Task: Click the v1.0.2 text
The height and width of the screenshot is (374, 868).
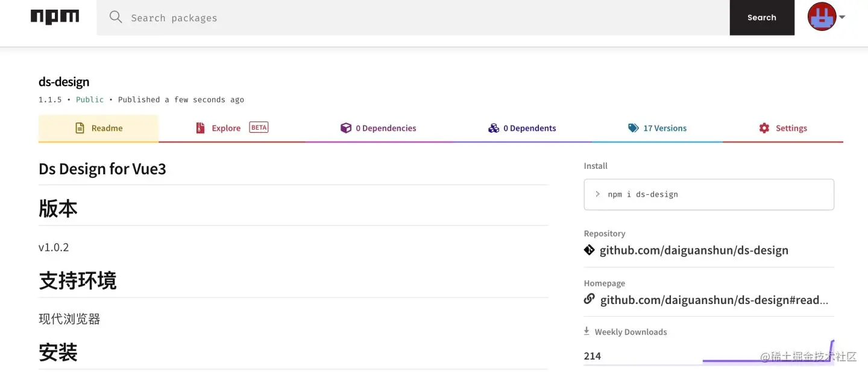Action: coord(54,247)
